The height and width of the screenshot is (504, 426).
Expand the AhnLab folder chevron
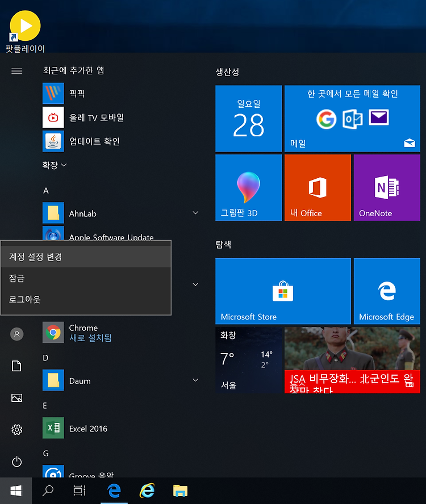tap(195, 213)
